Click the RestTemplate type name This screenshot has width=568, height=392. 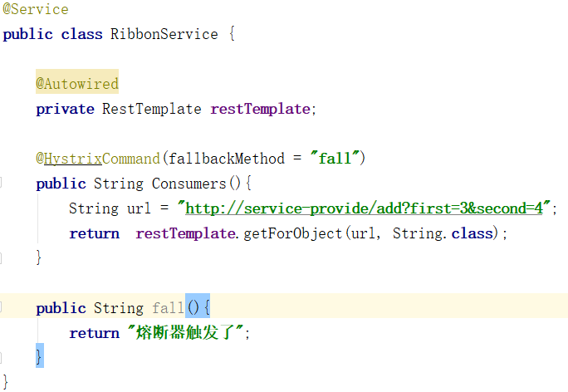point(151,109)
